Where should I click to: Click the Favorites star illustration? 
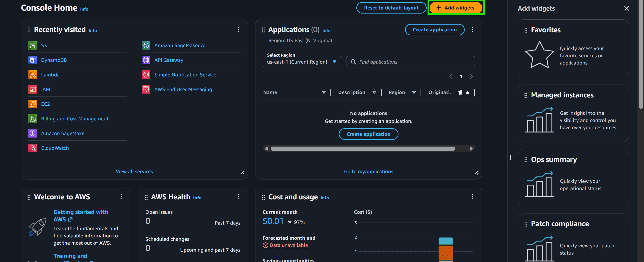(539, 55)
